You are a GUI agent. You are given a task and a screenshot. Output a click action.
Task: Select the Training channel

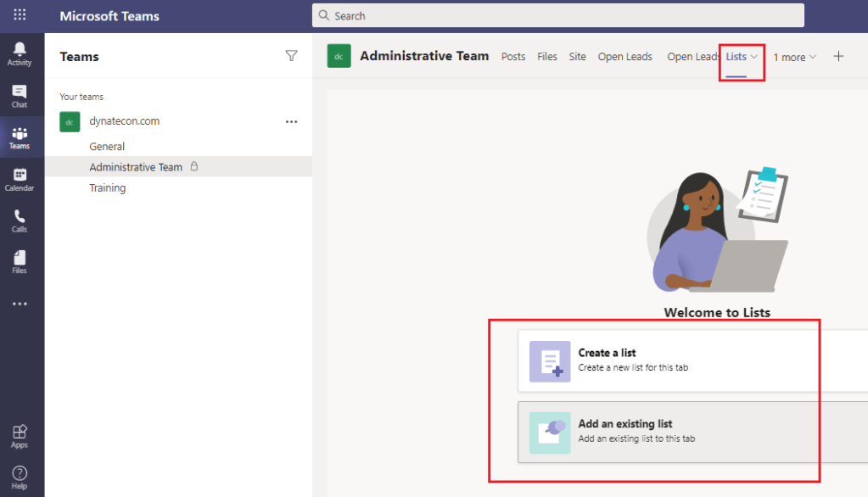pos(108,188)
